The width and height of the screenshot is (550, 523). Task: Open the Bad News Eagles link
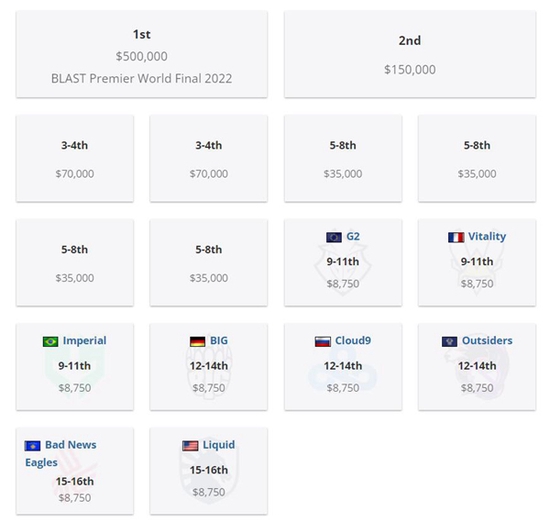pyautogui.click(x=60, y=454)
